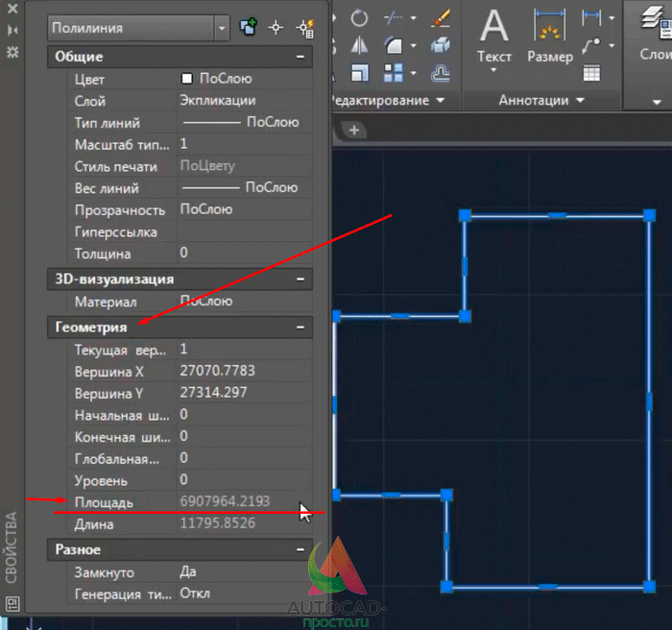Click the Offset tool icon
This screenshot has height=630, width=672.
(x=441, y=73)
